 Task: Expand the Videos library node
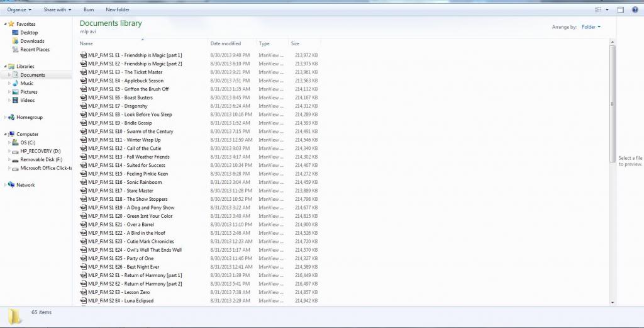[x=9, y=100]
